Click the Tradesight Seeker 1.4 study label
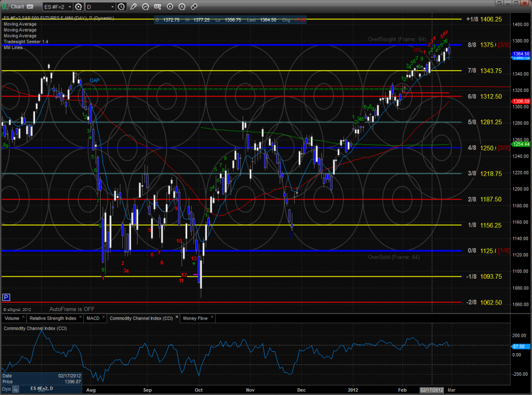This screenshot has width=532, height=395. (x=25, y=42)
